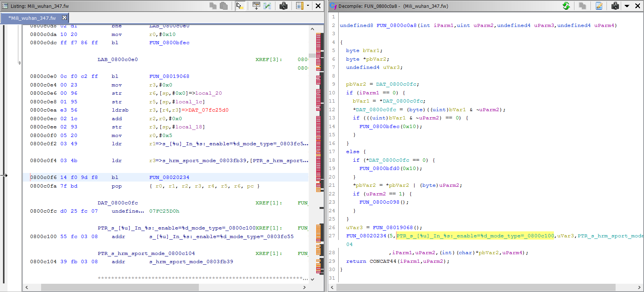Click the Listing horizontal scrollbar right arrow

pyautogui.click(x=304, y=287)
